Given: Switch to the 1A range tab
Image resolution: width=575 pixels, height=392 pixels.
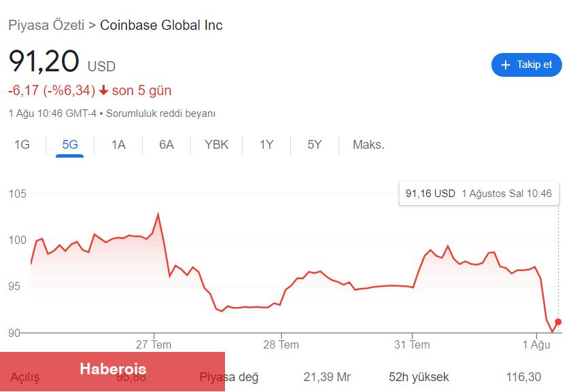Looking at the screenshot, I should click(x=118, y=145).
